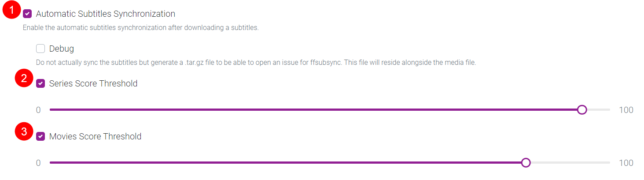
Task: Click the Movies Score Threshold label
Action: coord(95,136)
